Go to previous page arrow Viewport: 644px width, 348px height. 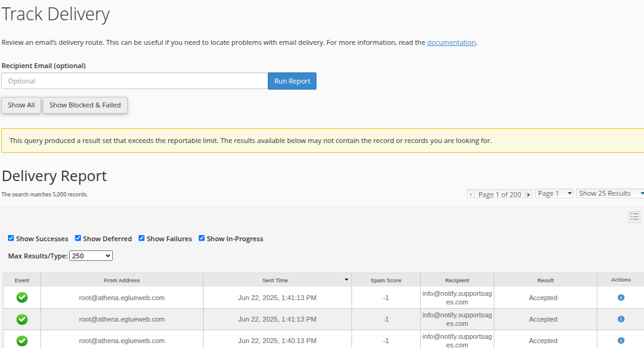[470, 195]
